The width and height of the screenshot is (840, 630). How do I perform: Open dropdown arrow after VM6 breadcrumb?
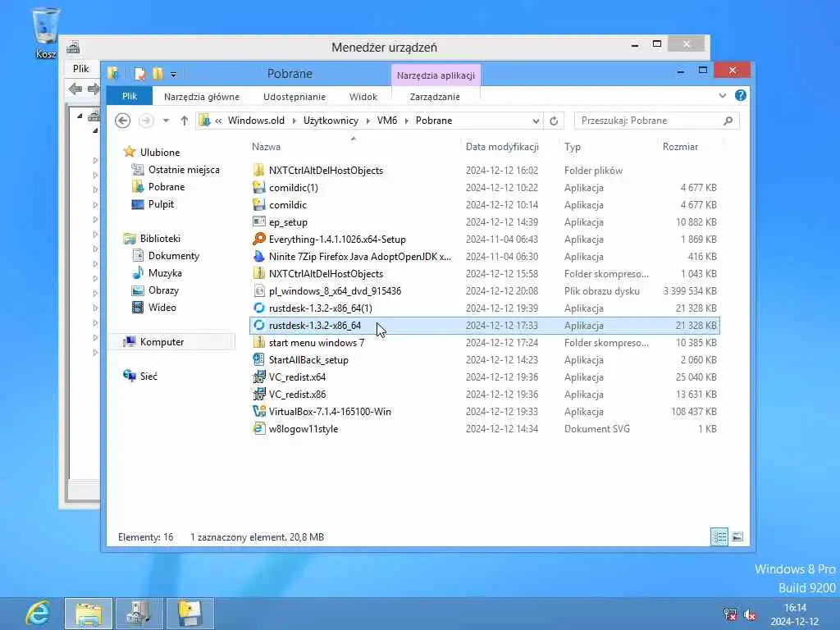[x=407, y=121]
